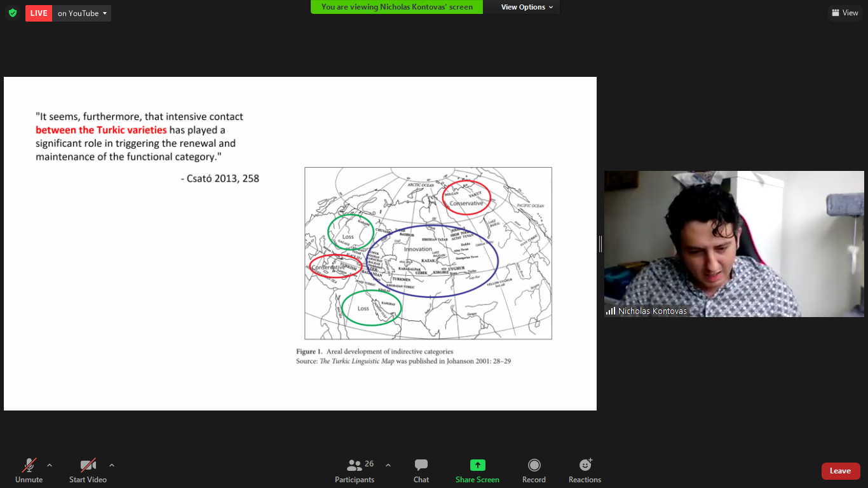Click the green encryption shield icon

pos(13,13)
